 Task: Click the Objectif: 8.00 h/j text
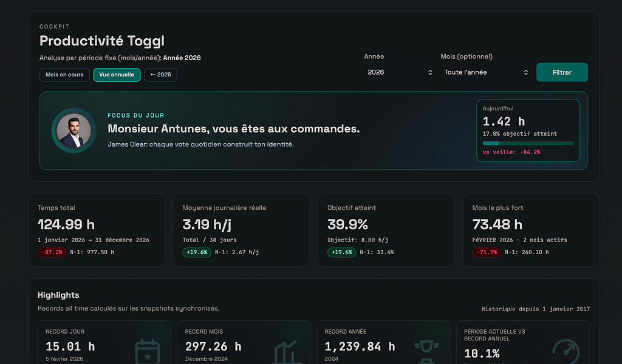(358, 240)
